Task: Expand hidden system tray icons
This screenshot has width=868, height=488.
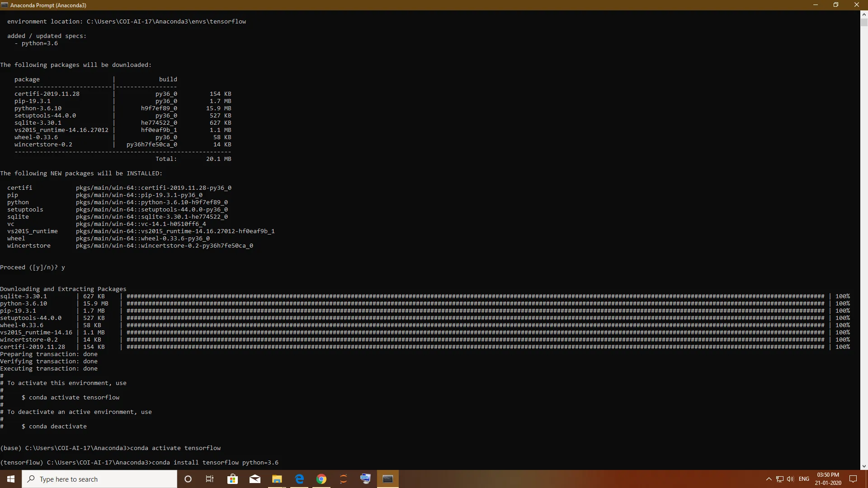Action: [769, 479]
